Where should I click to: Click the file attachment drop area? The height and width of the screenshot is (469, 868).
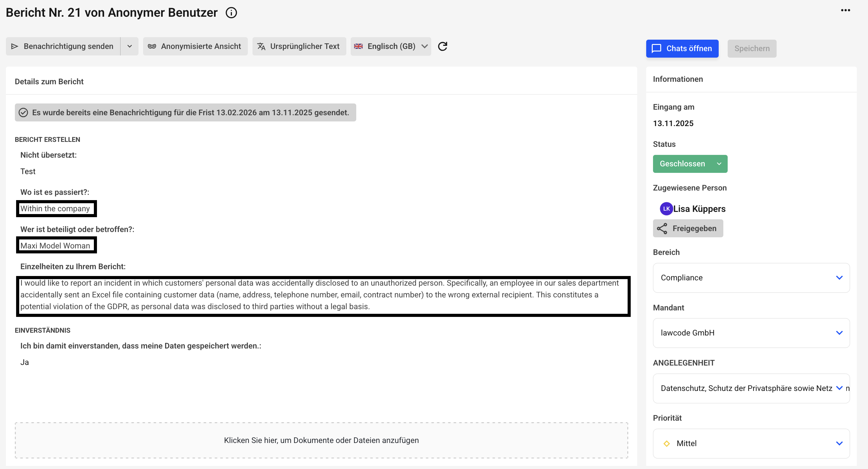(321, 440)
